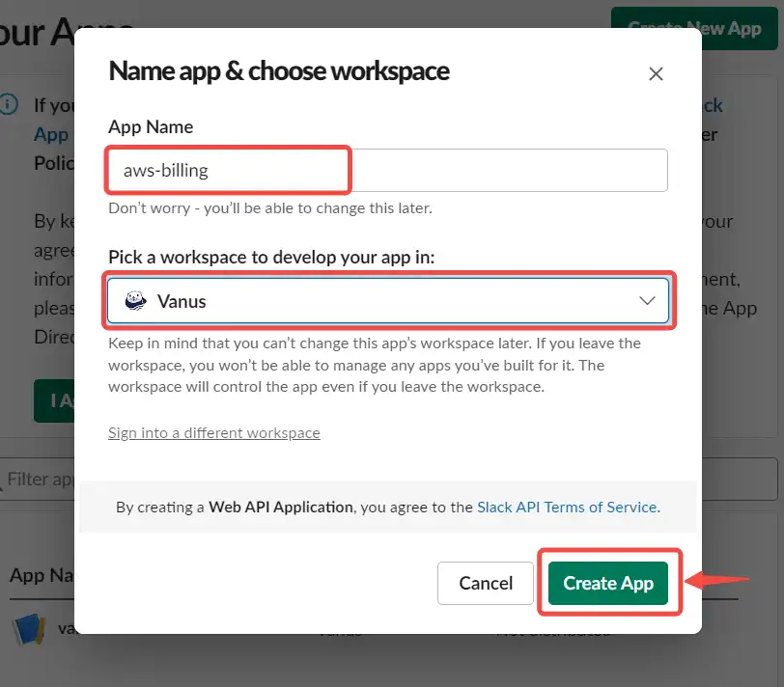
Task: Click the green Create App button
Action: pos(608,583)
